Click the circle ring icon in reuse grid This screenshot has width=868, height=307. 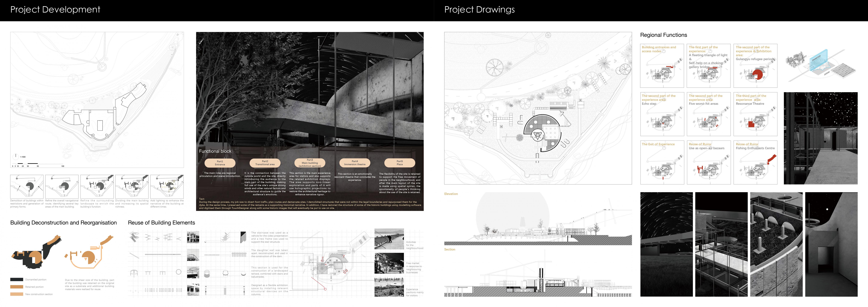[x=179, y=272]
